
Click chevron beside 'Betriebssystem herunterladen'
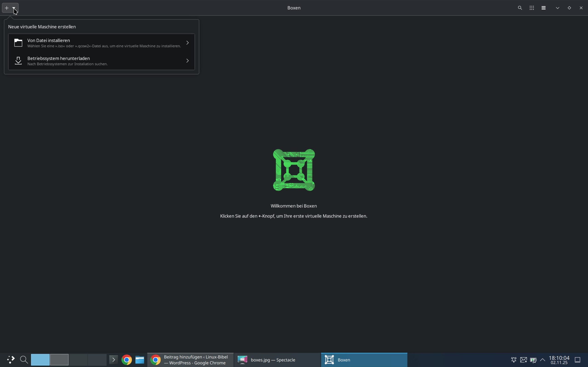click(x=188, y=61)
